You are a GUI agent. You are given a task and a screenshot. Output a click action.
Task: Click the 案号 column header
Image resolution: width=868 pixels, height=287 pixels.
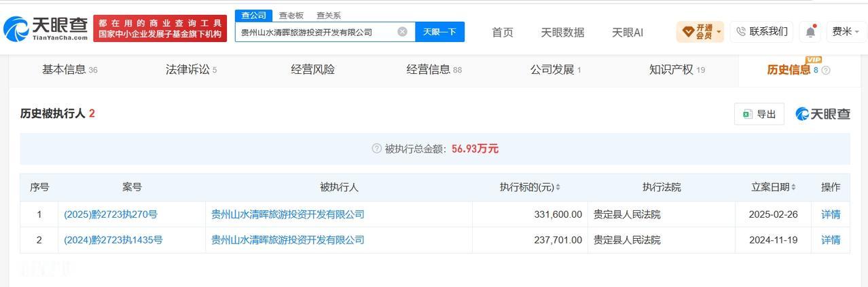click(x=132, y=187)
